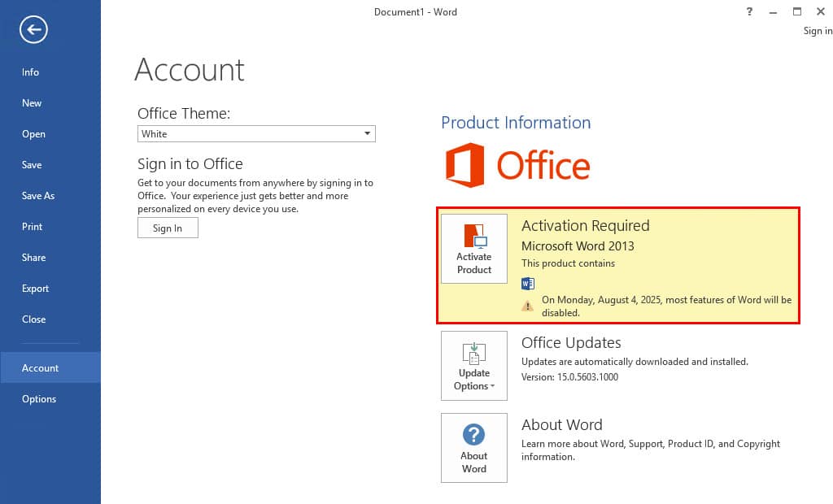The width and height of the screenshot is (833, 504).
Task: Click 'Updates are automatically downloaded and installed.' text
Action: click(x=635, y=362)
